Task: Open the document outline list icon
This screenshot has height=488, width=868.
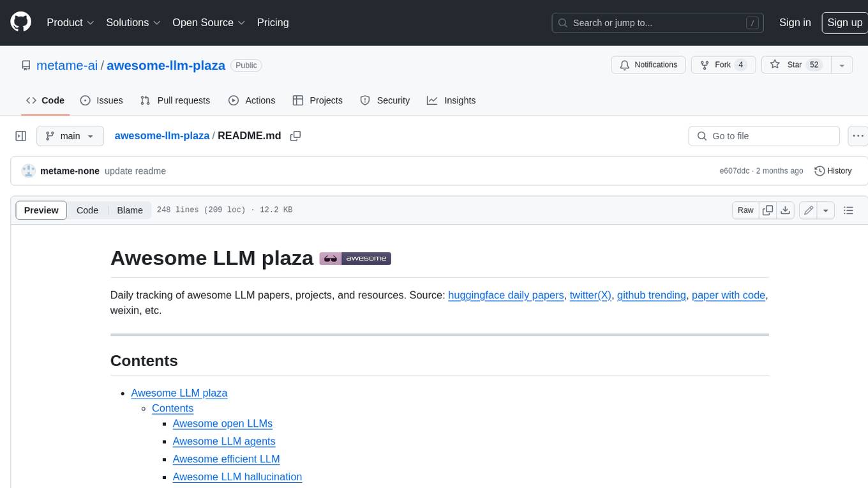Action: pyautogui.click(x=848, y=210)
